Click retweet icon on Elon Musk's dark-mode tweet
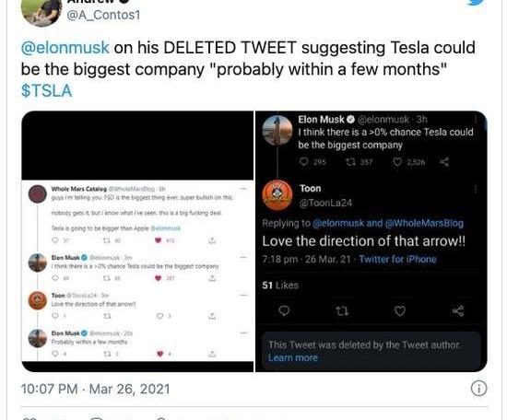 (x=350, y=161)
